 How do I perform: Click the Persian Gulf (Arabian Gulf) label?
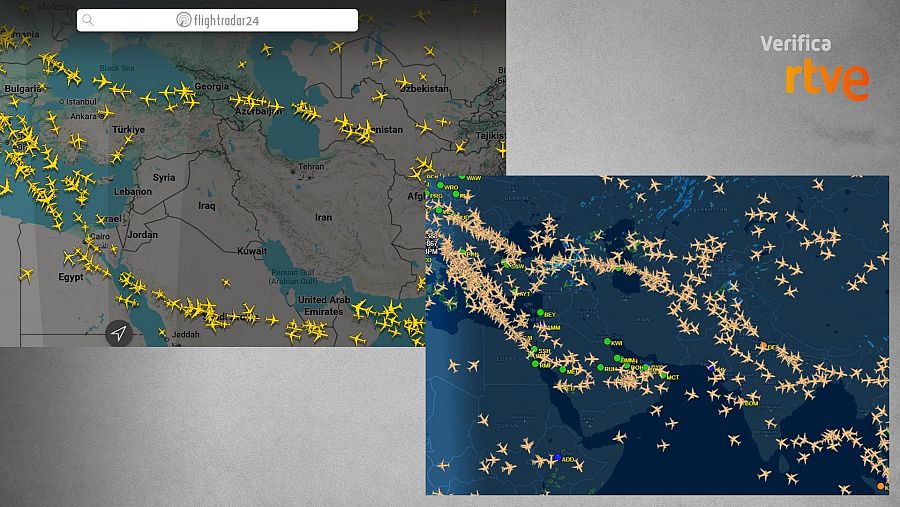click(293, 277)
